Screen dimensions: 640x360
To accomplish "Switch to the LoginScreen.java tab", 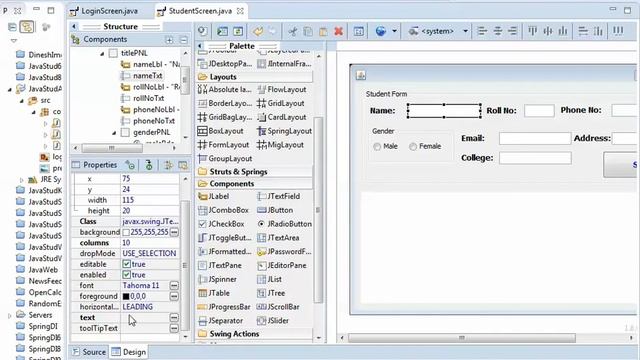I will point(104,11).
